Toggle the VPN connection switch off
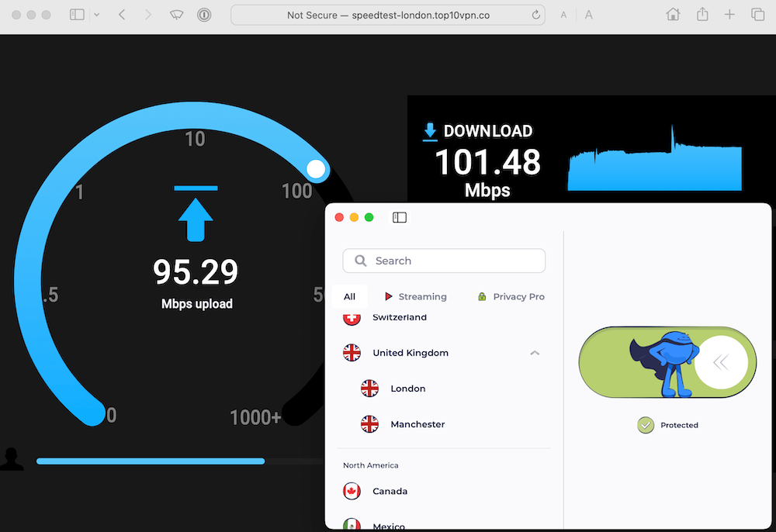776x532 pixels. click(667, 362)
